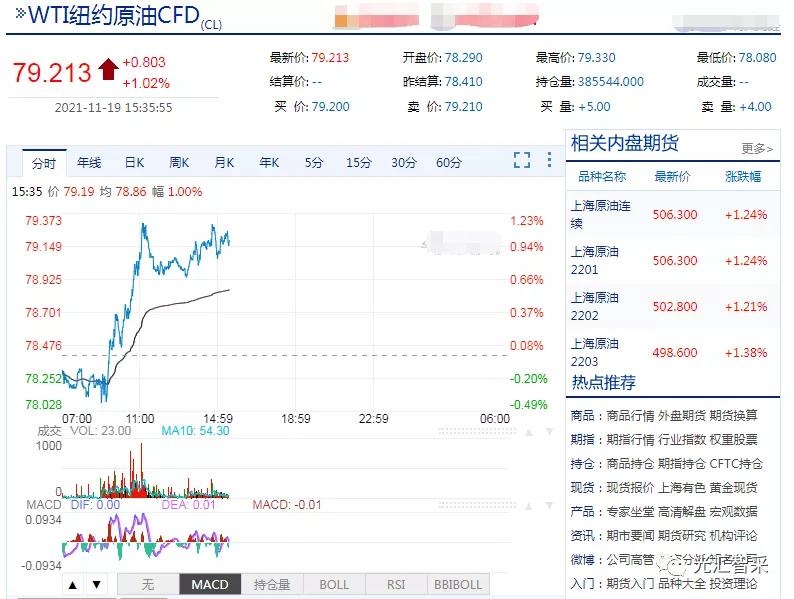Open 上海原油2201 futures link
Image resolution: width=794 pixels, height=599 pixels.
pos(595,260)
